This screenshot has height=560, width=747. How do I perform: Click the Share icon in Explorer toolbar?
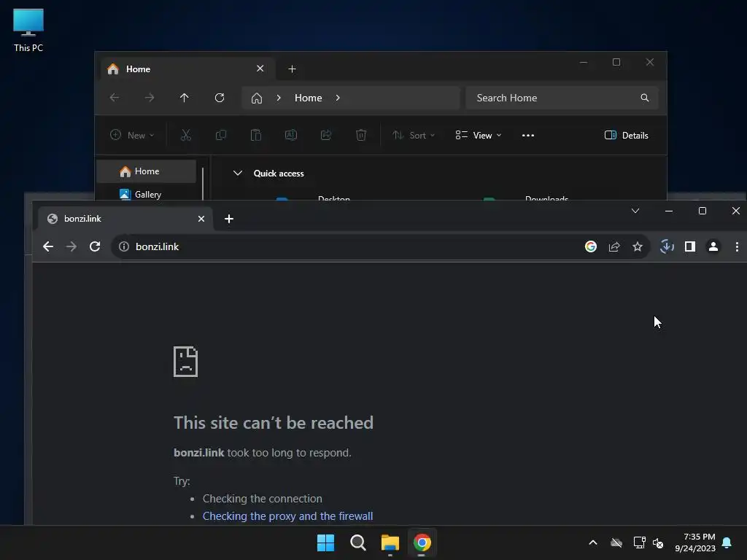pos(326,135)
